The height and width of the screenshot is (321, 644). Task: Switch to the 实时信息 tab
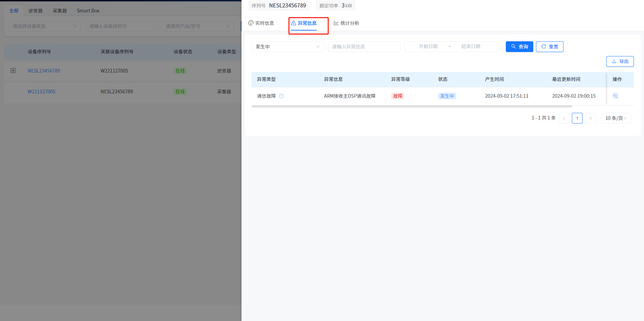[x=261, y=23]
